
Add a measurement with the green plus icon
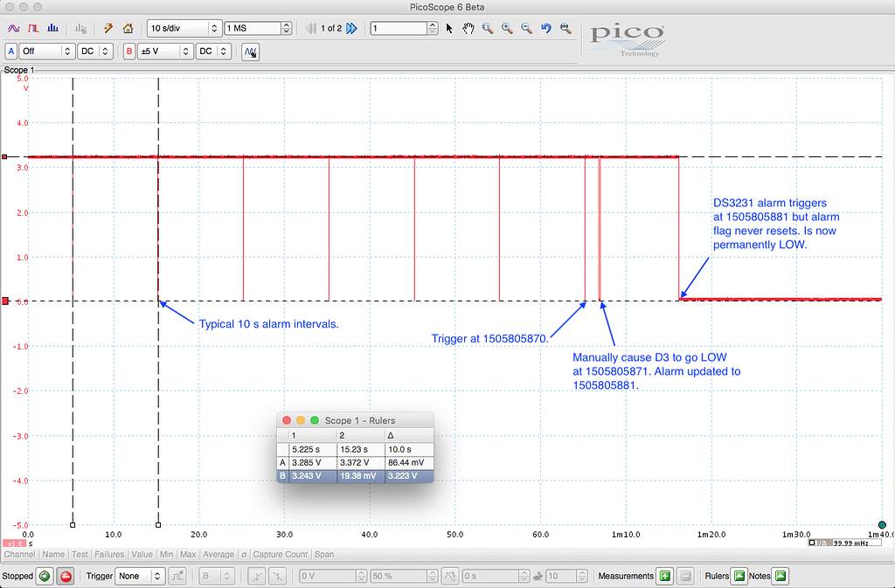[x=664, y=577]
